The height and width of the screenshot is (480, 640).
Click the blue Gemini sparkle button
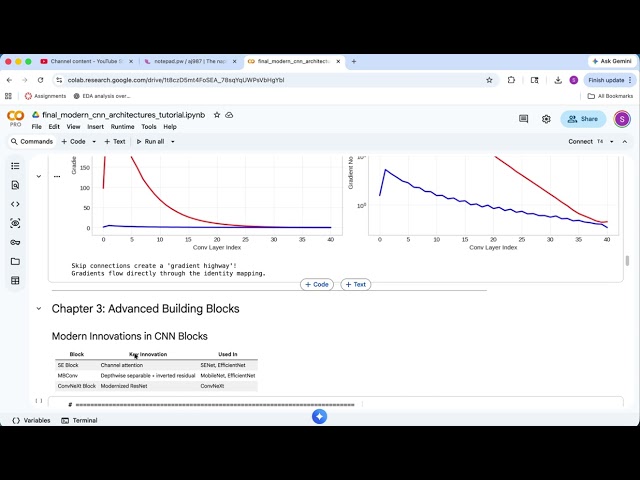coord(319,416)
